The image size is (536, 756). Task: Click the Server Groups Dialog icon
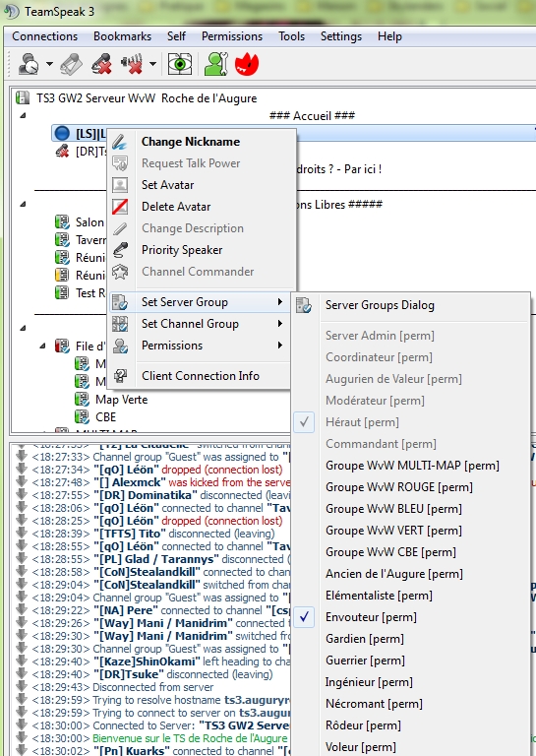click(304, 305)
